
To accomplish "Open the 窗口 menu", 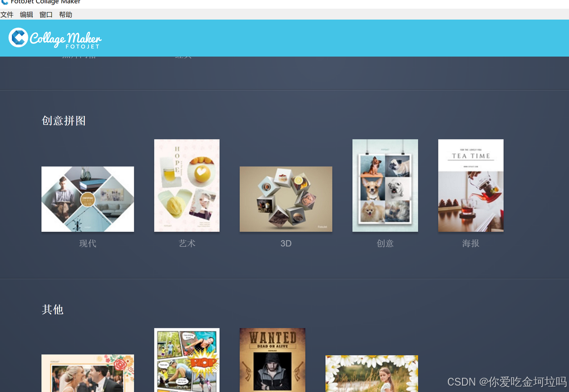I will (x=46, y=15).
